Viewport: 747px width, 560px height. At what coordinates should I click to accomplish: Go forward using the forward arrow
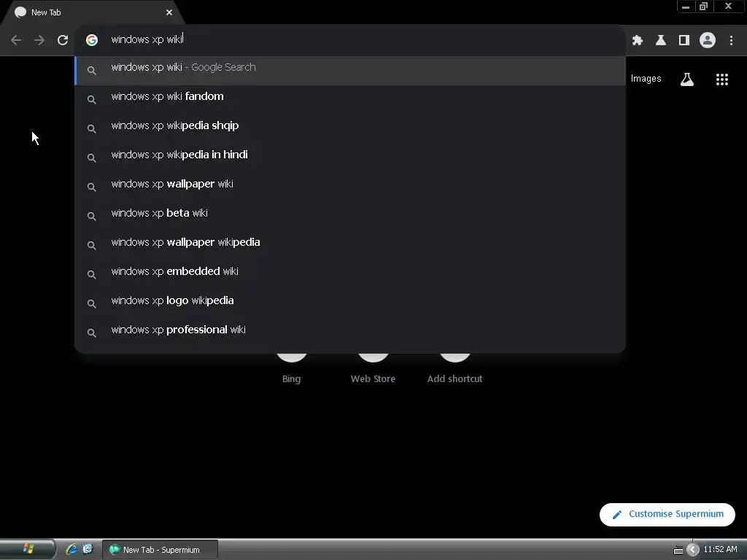[x=39, y=40]
